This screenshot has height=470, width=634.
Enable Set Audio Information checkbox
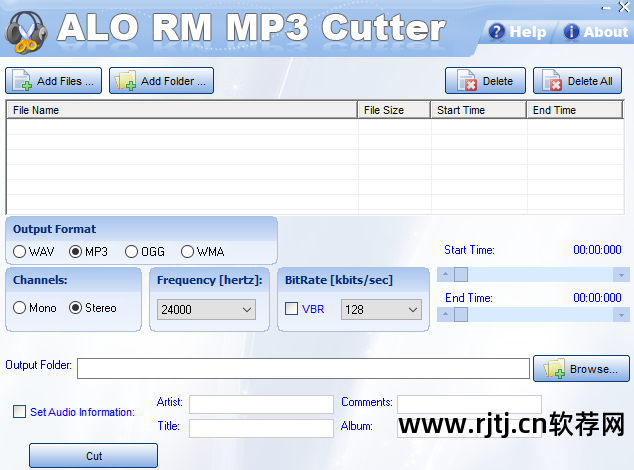19,412
